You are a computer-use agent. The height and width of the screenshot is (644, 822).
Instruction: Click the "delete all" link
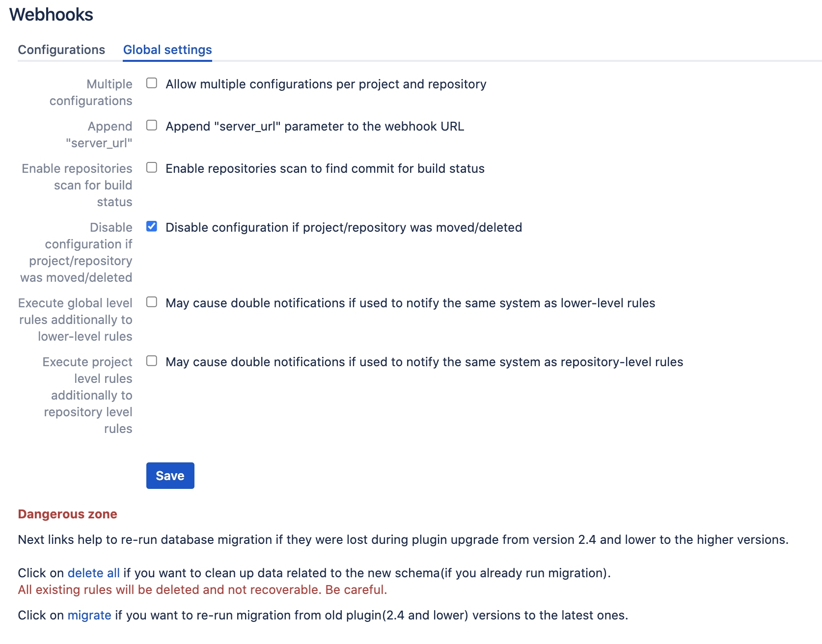(93, 573)
